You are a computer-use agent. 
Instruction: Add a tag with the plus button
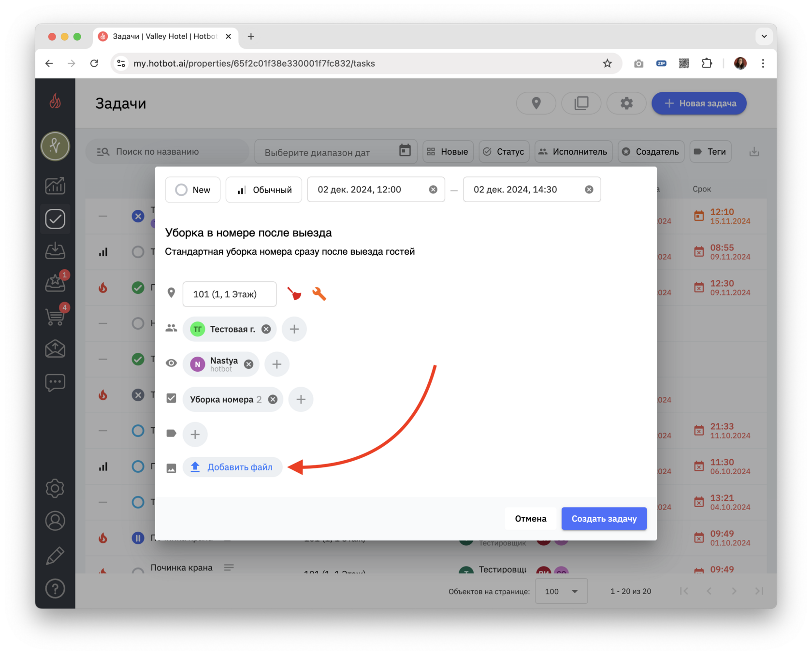[195, 434]
